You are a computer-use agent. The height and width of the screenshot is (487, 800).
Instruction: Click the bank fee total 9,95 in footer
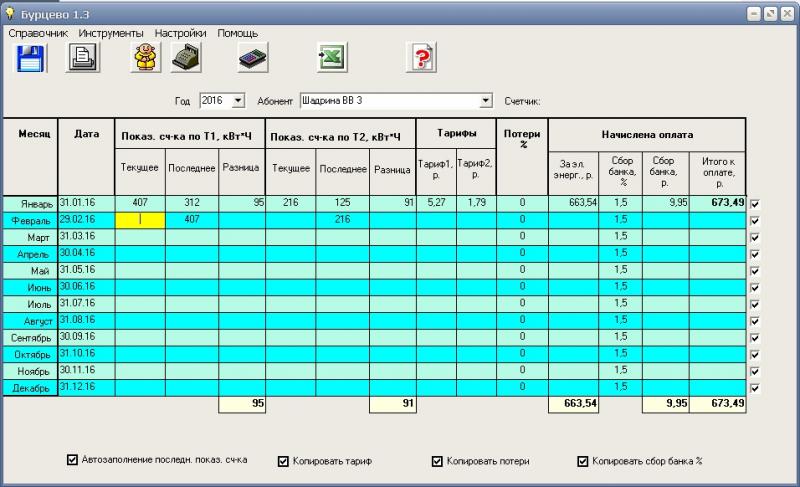665,404
